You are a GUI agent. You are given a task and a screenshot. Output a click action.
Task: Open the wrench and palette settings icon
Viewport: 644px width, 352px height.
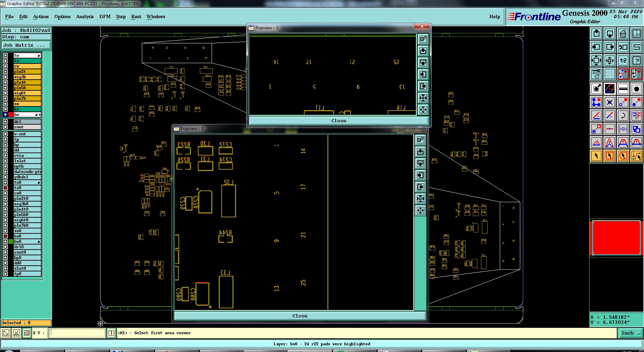[596, 74]
